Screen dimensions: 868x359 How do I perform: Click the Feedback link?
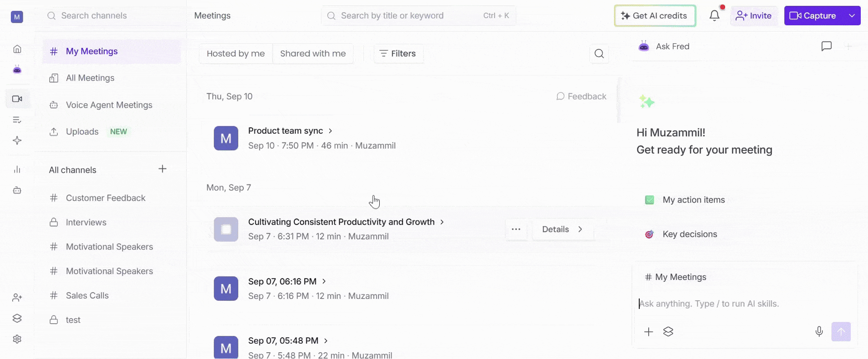coord(581,96)
